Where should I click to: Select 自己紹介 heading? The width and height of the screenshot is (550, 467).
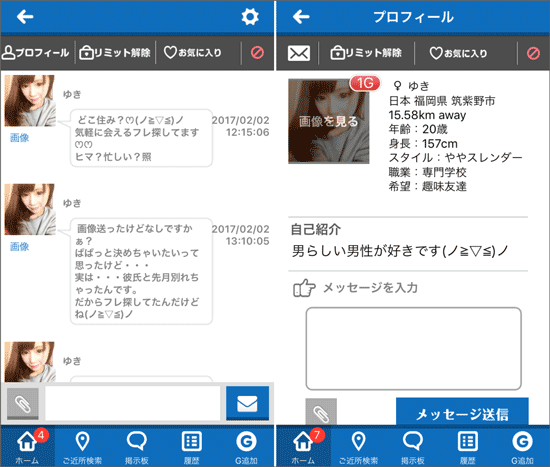click(316, 230)
